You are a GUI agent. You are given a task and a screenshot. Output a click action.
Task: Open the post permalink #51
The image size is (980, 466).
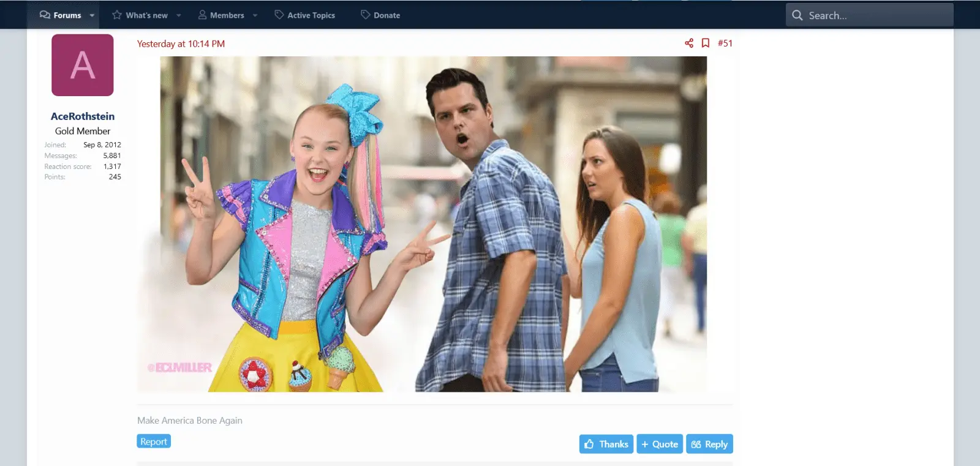point(725,43)
